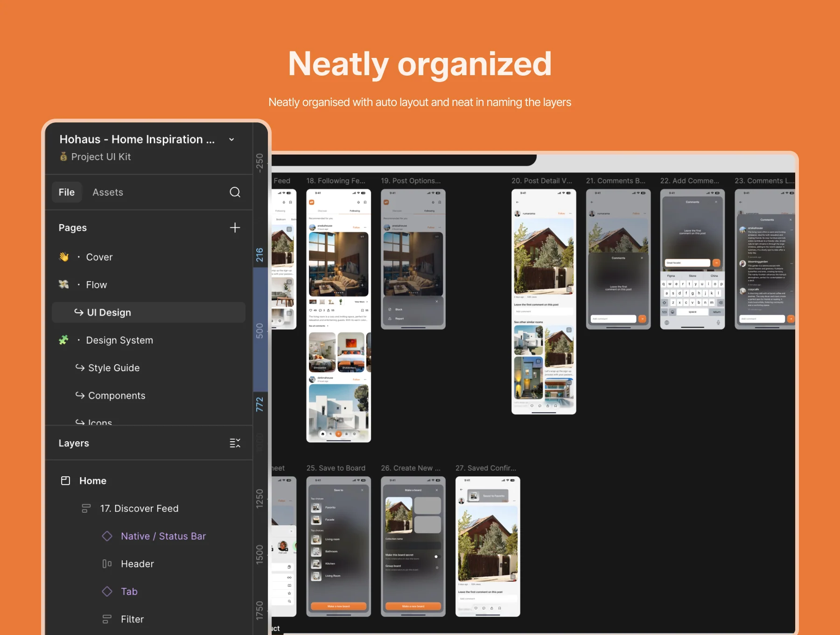Click the diamond icon beside Native / Status Bar
The height and width of the screenshot is (635, 840).
click(107, 536)
